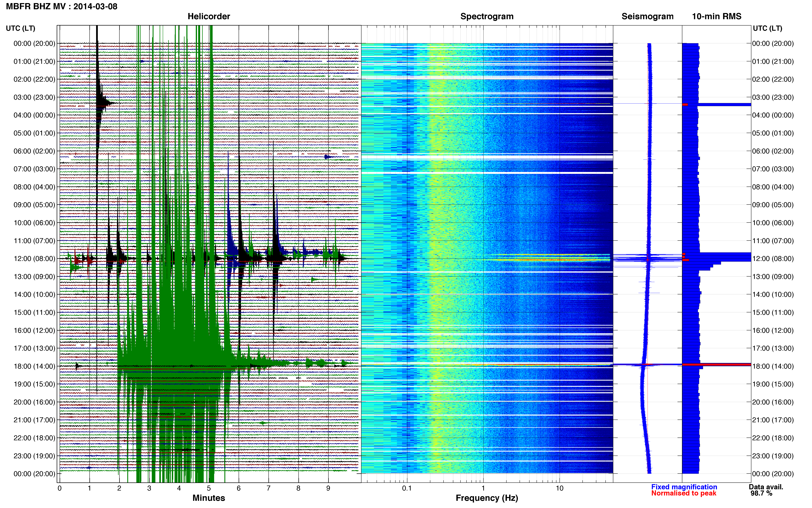Click the left '03:00 (23:00)' time label
Viewport: 812px width, 508px height.
(34, 97)
